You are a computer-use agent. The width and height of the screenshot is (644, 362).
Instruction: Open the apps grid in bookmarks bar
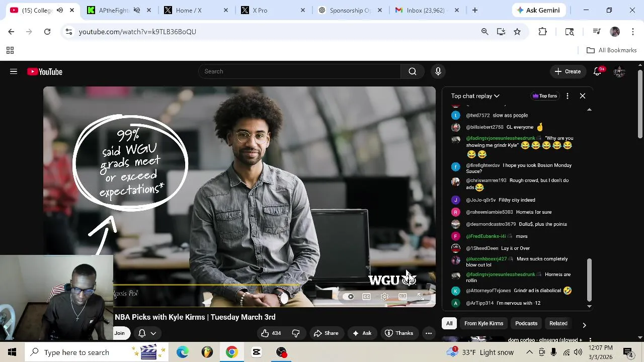click(x=10, y=50)
